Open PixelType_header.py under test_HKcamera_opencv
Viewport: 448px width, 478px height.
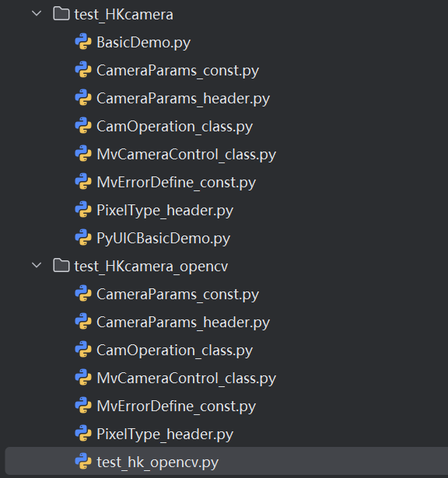pyautogui.click(x=165, y=434)
